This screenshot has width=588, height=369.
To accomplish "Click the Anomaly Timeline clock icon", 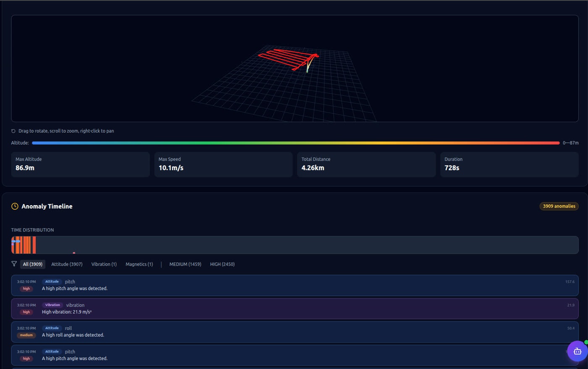I will pos(15,206).
